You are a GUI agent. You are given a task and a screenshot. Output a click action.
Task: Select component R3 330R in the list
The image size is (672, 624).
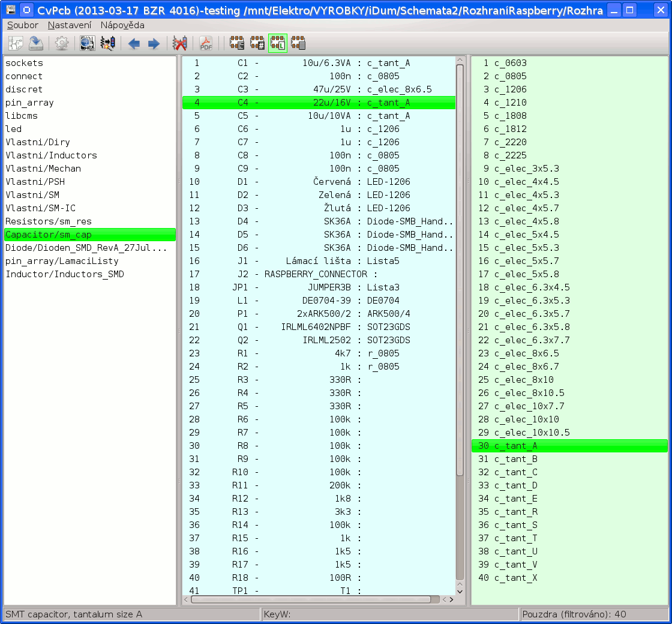point(300,380)
